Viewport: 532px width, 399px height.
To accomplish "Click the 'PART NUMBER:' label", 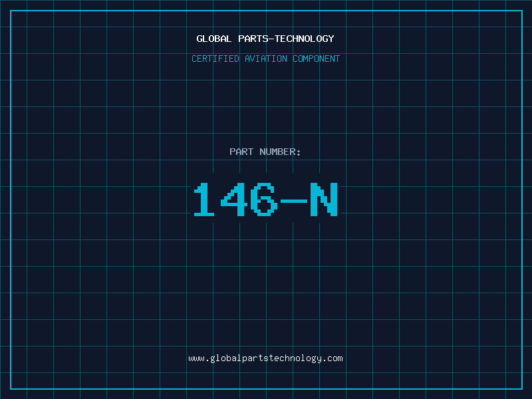I will tap(265, 152).
